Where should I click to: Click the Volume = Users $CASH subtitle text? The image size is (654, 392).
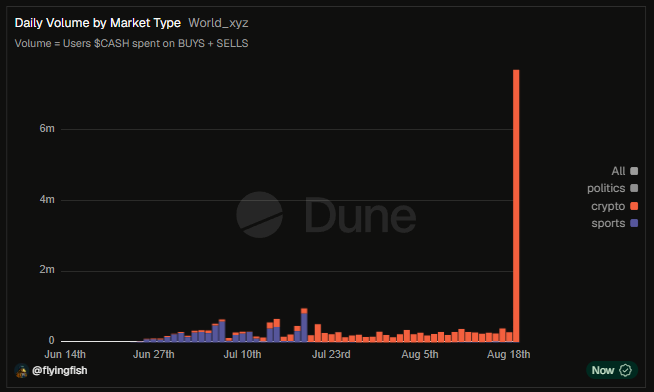[131, 43]
